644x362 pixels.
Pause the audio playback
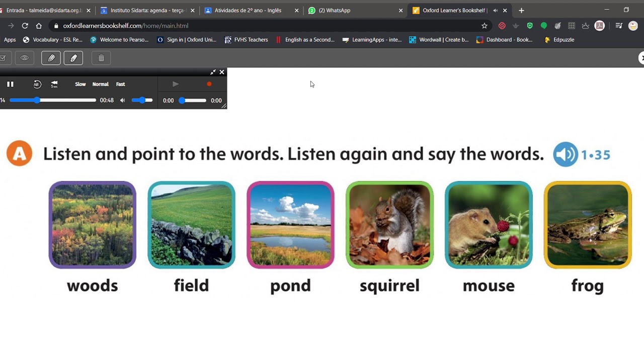coord(10,84)
